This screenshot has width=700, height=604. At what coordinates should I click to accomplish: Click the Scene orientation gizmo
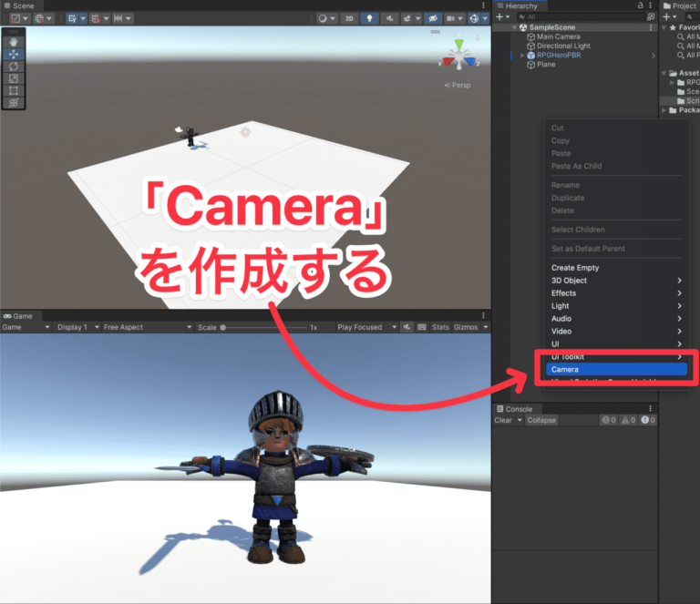459,56
